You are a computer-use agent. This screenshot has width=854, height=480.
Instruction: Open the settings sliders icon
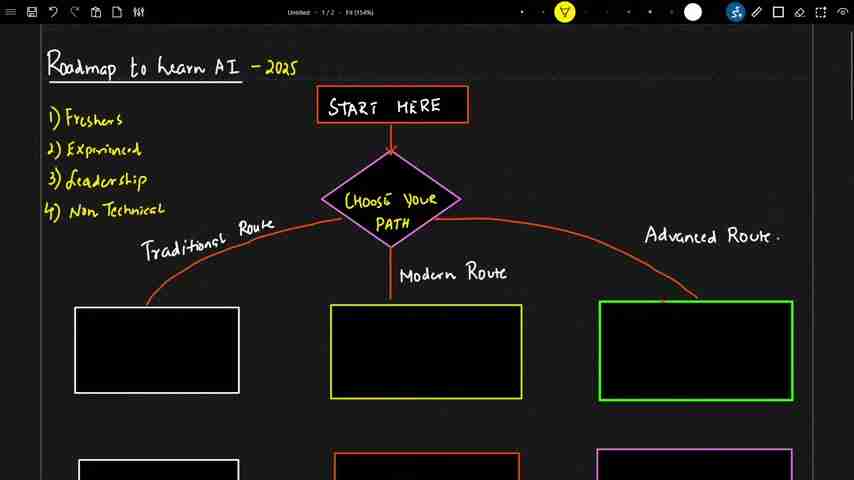pyautogui.click(x=138, y=12)
